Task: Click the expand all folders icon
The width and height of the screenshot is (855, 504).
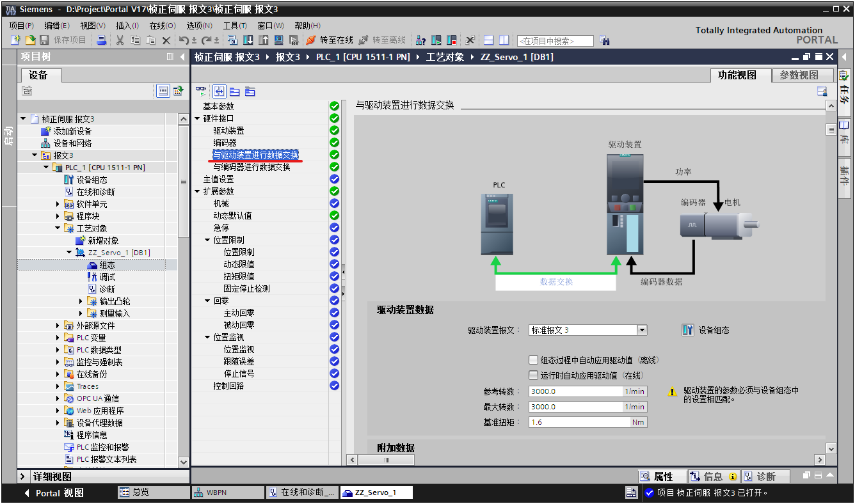Action: point(250,91)
